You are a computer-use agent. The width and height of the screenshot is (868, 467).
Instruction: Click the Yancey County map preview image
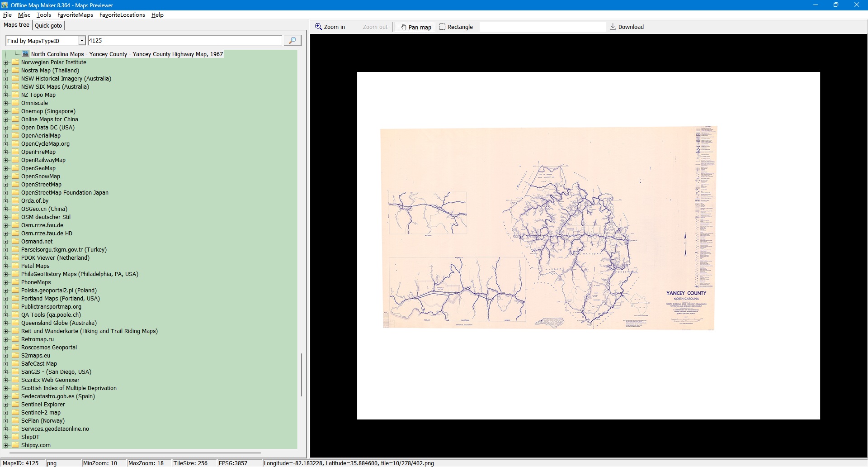click(x=548, y=229)
